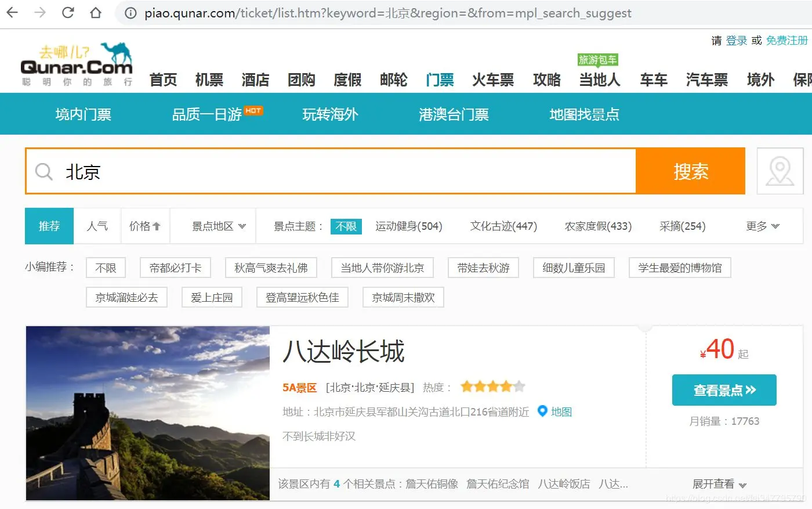
Task: Switch to the 火车票 navigation tab
Action: pos(492,80)
